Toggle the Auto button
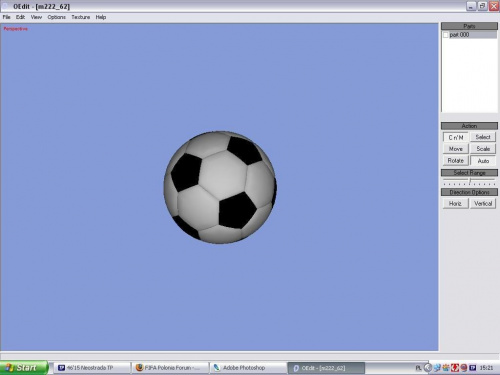Viewport: 500px width, 375px height. point(483,161)
